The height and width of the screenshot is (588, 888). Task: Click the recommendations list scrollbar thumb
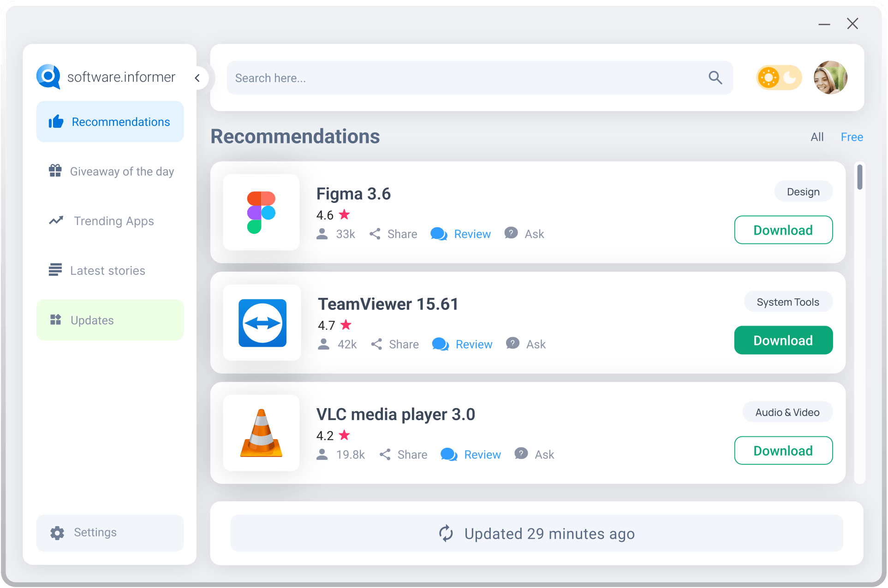(860, 177)
